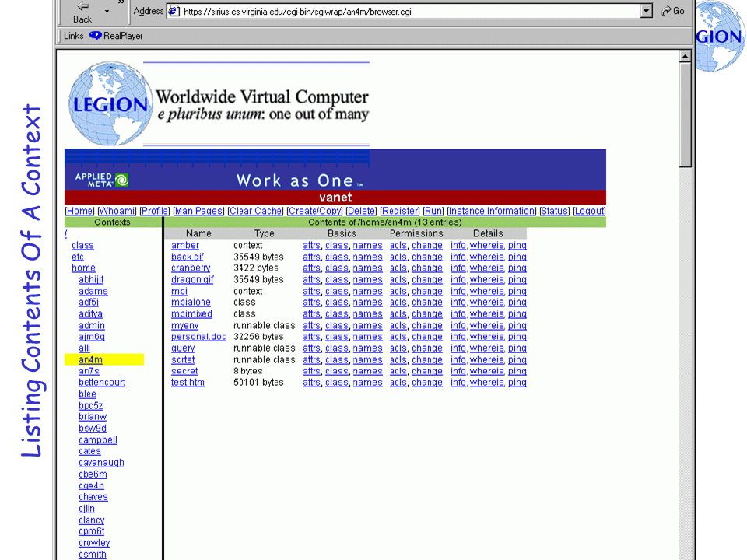Open the Create/Copy menu link

[x=314, y=211]
